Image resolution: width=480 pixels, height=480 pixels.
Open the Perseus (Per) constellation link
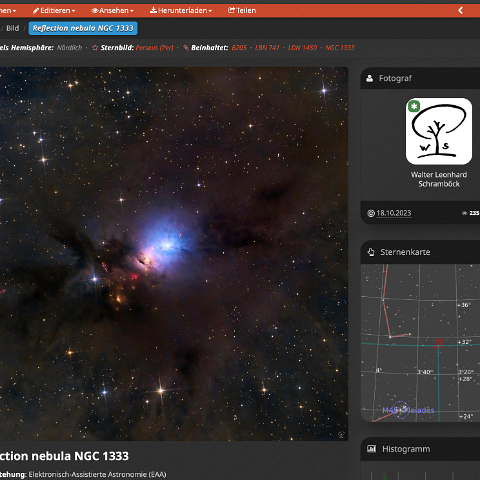(155, 48)
